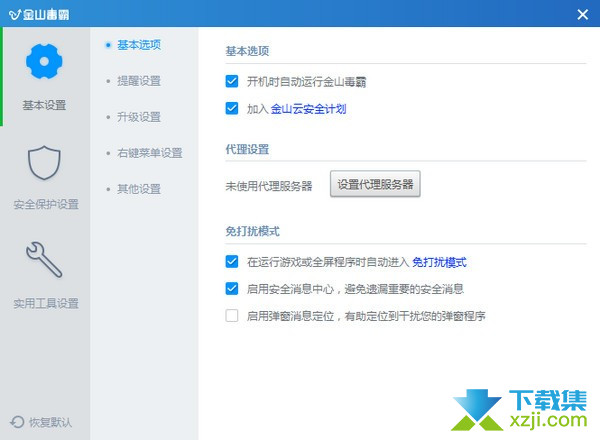Select 提醒设置 submenu item
The height and width of the screenshot is (440, 600).
coord(139,81)
